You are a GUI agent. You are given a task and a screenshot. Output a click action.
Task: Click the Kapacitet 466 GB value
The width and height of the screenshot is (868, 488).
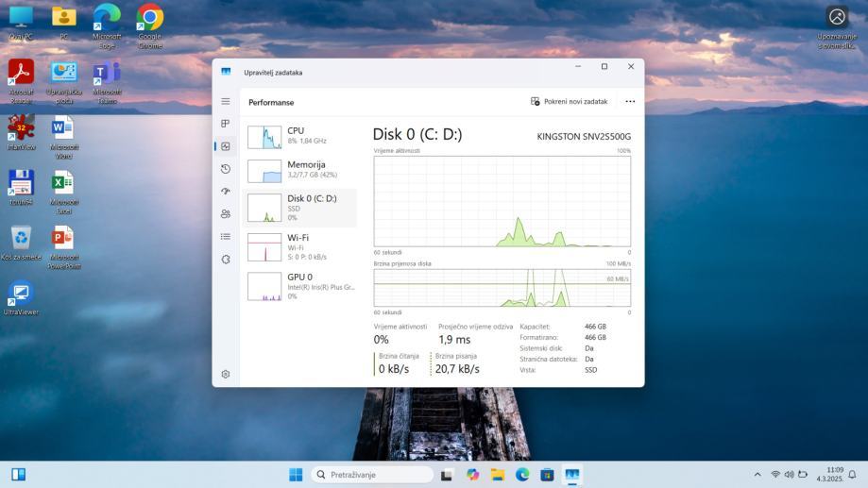tap(595, 327)
